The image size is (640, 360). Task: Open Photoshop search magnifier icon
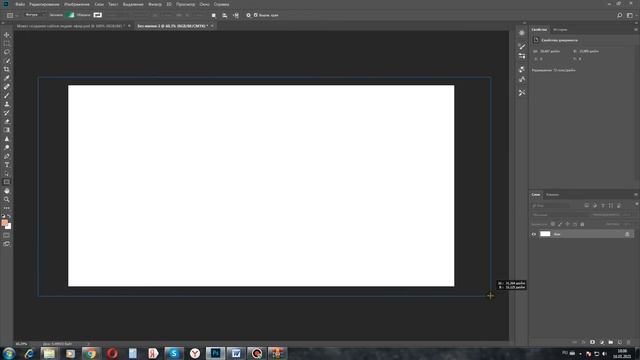(620, 15)
